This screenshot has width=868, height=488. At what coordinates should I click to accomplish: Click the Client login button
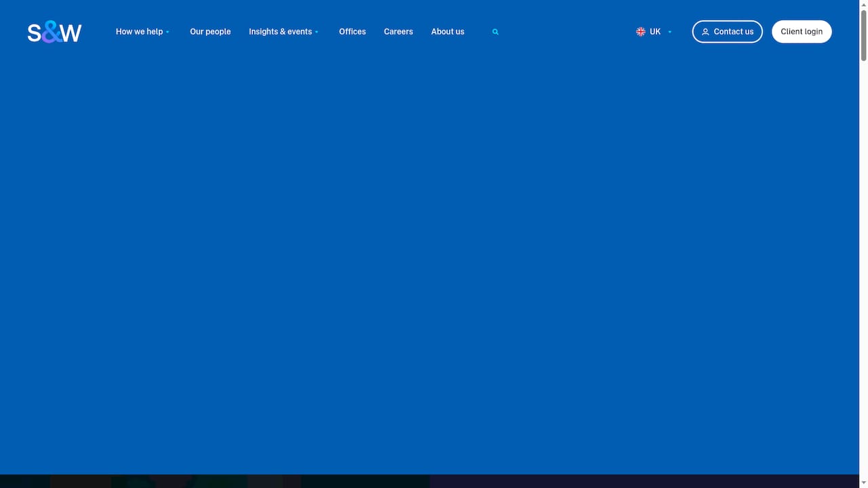click(x=802, y=32)
